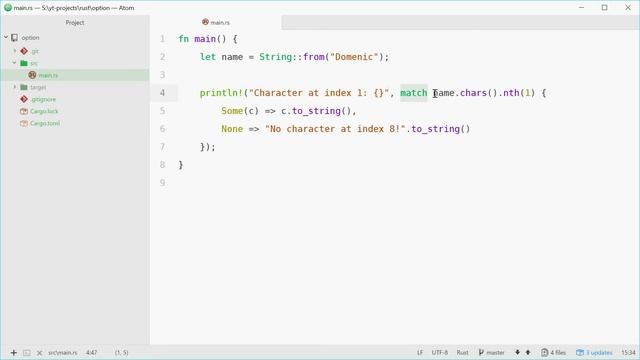
Task: Click the None keyword on line 6
Action: tap(232, 129)
